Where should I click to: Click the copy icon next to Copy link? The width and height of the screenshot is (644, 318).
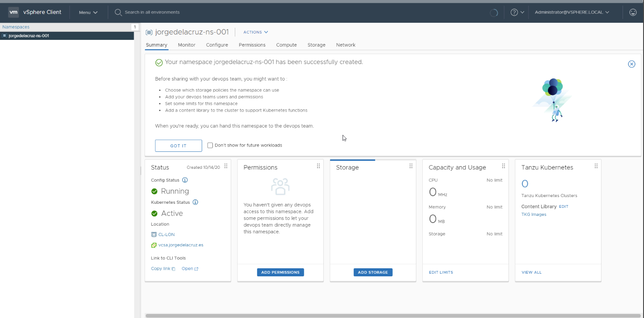pyautogui.click(x=174, y=269)
